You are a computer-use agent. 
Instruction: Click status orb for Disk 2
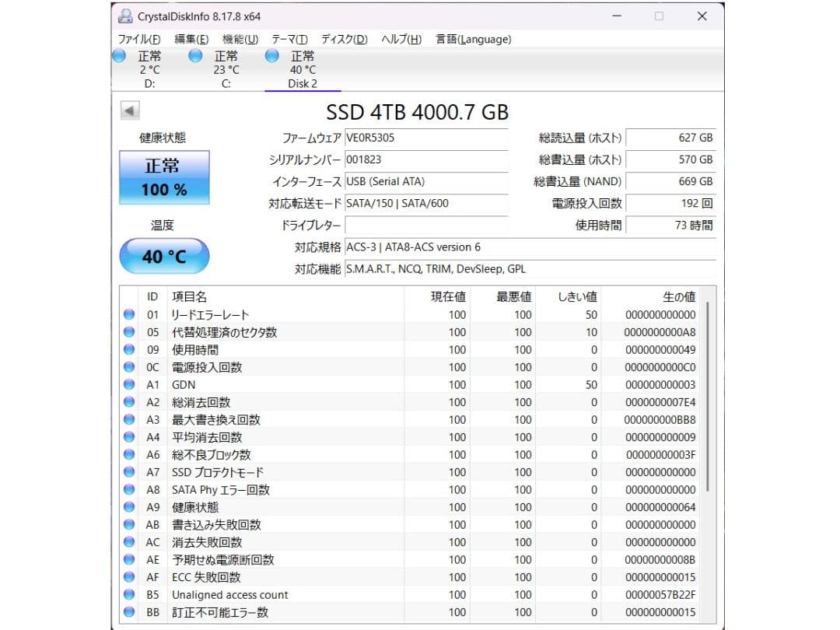coord(272,56)
